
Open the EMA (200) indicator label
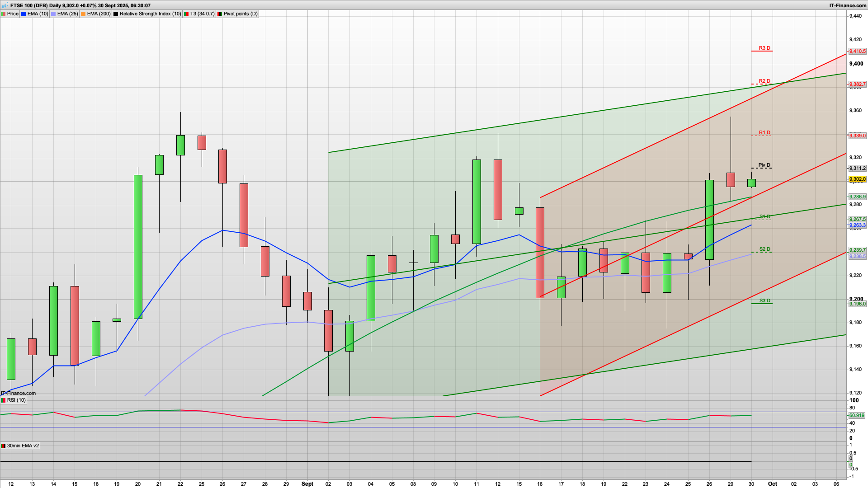coord(99,14)
